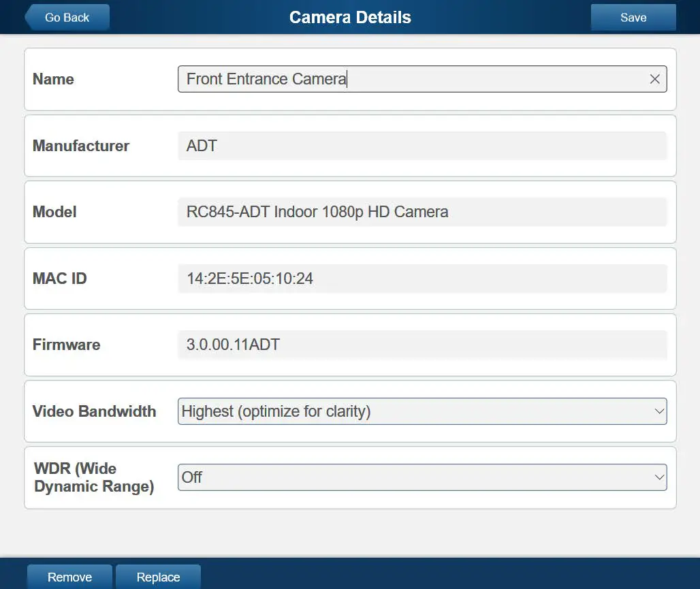Click the X to erase 'Front Entrance Camera'
This screenshot has width=700, height=589.
point(654,79)
